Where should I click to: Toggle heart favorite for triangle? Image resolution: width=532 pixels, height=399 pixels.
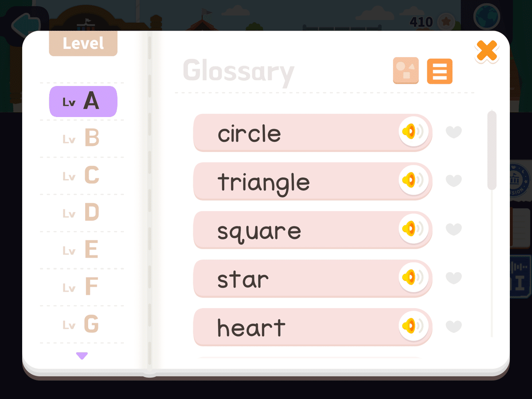[x=454, y=181]
